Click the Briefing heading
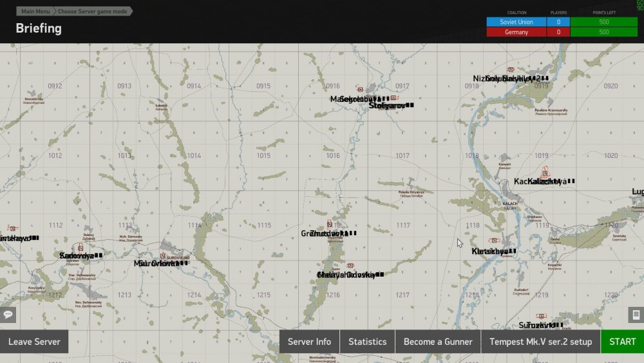The height and width of the screenshot is (363, 644). pyautogui.click(x=39, y=28)
